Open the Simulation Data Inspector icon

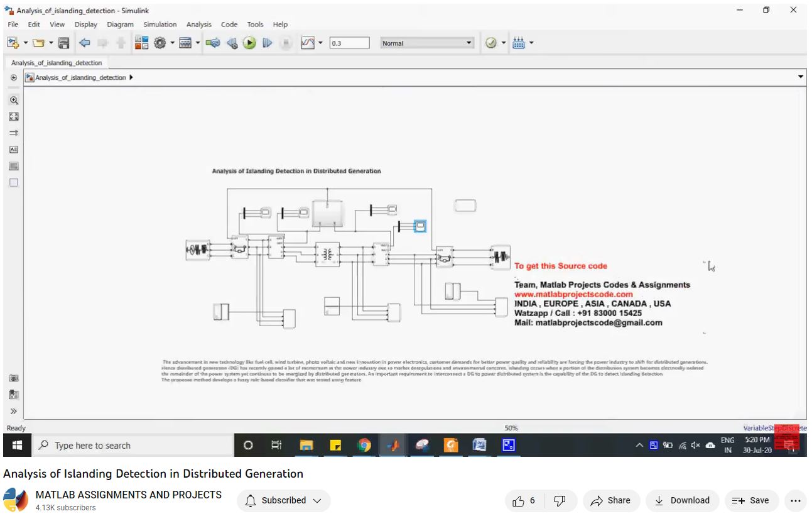pyautogui.click(x=308, y=43)
